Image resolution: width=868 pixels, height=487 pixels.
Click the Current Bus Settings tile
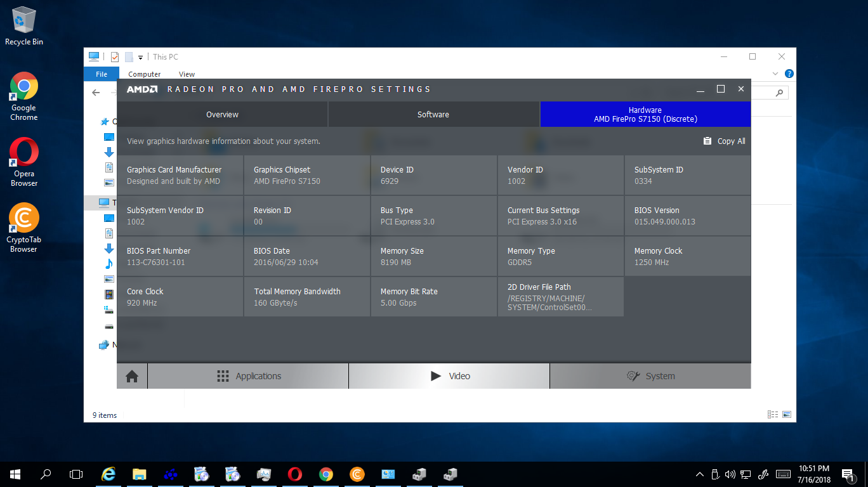[x=561, y=216]
